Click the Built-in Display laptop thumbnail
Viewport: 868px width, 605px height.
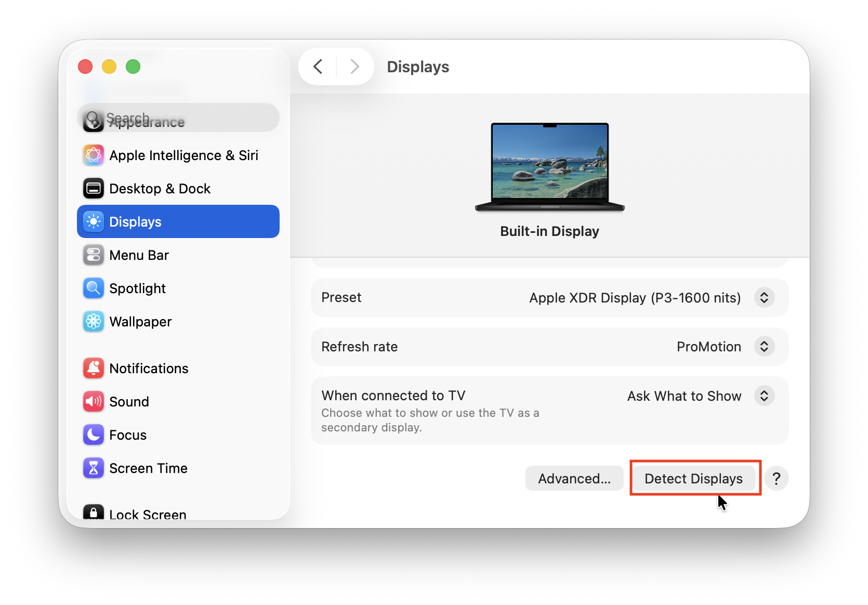[549, 166]
